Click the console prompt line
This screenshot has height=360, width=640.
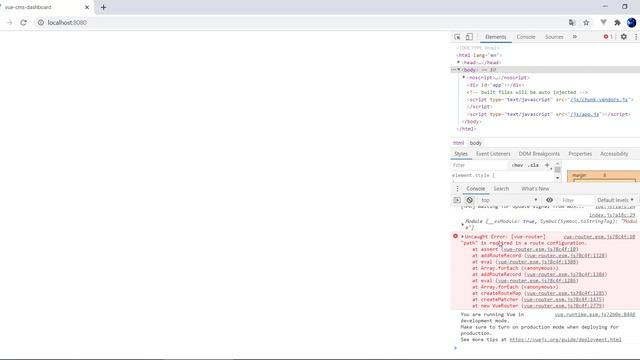[x=547, y=348]
